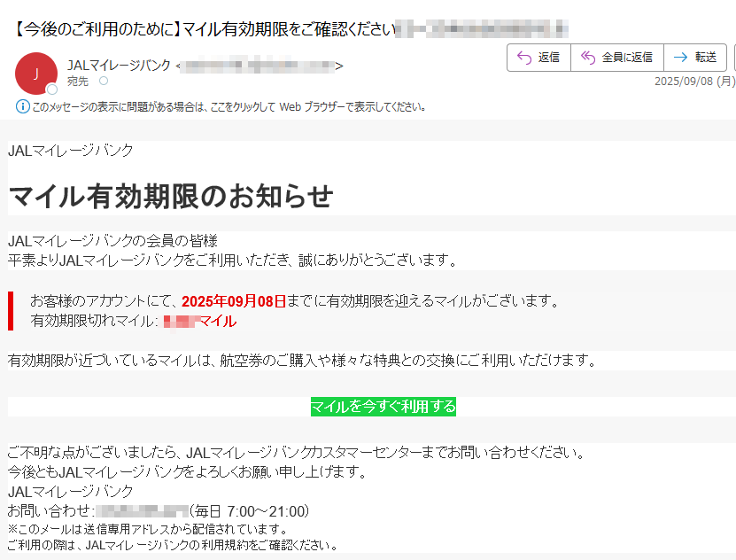Click the 転送 forward button
The image size is (736, 560).
[x=695, y=58]
